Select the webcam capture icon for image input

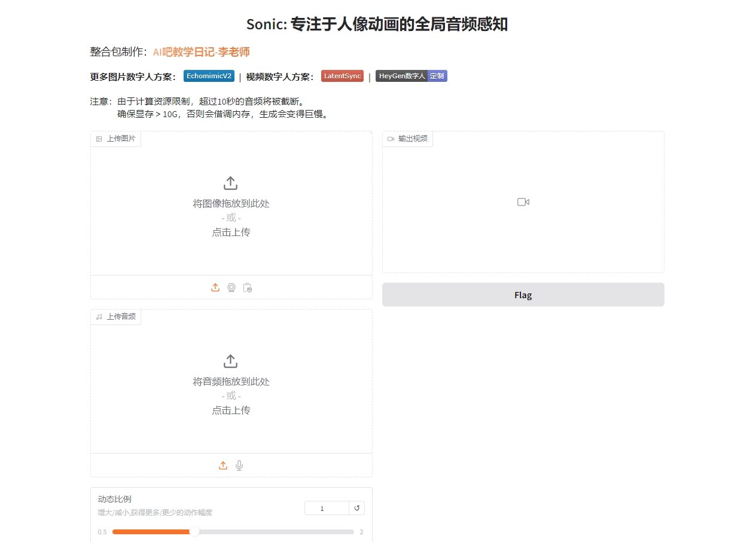[231, 287]
